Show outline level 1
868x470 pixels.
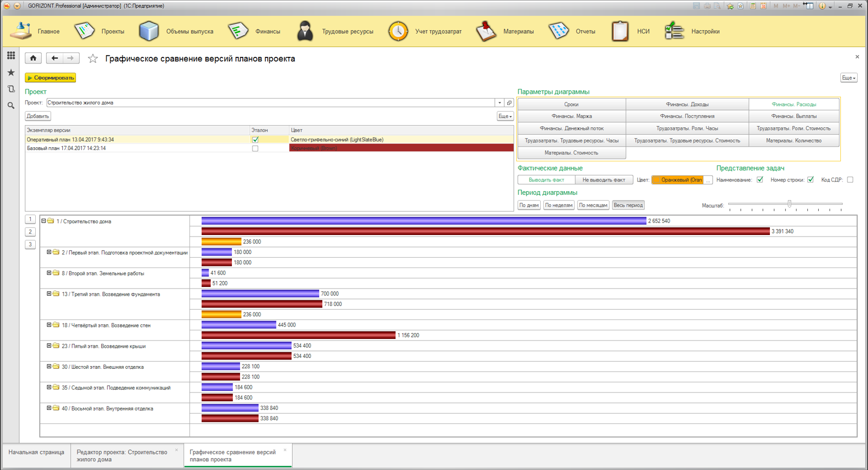coord(30,219)
